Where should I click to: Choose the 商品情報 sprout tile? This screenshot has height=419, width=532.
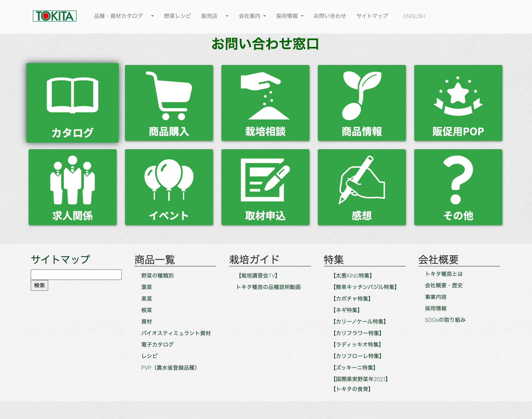click(x=362, y=103)
